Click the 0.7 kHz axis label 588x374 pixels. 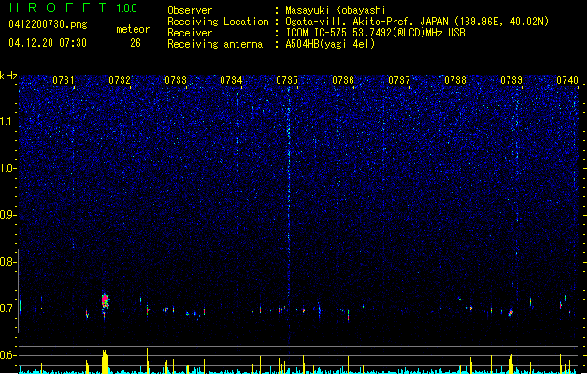point(8,309)
